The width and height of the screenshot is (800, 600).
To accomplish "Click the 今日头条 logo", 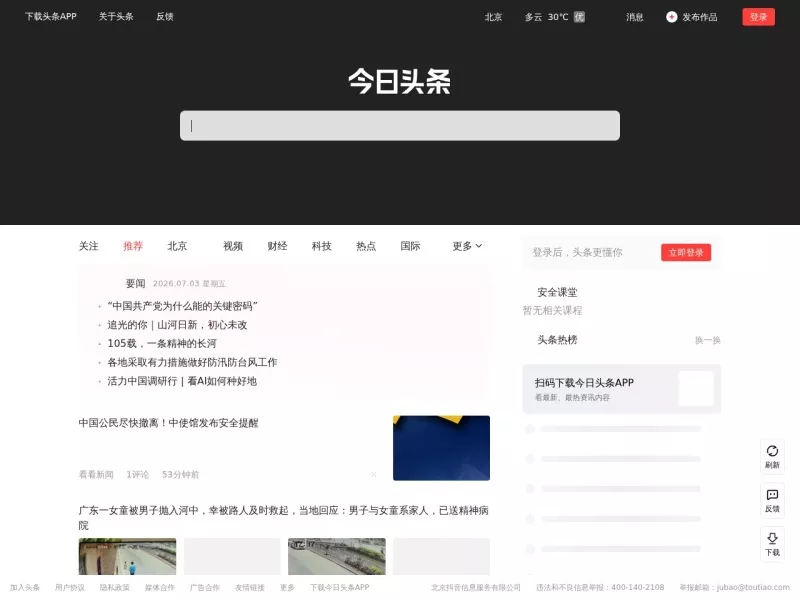I will [399, 82].
